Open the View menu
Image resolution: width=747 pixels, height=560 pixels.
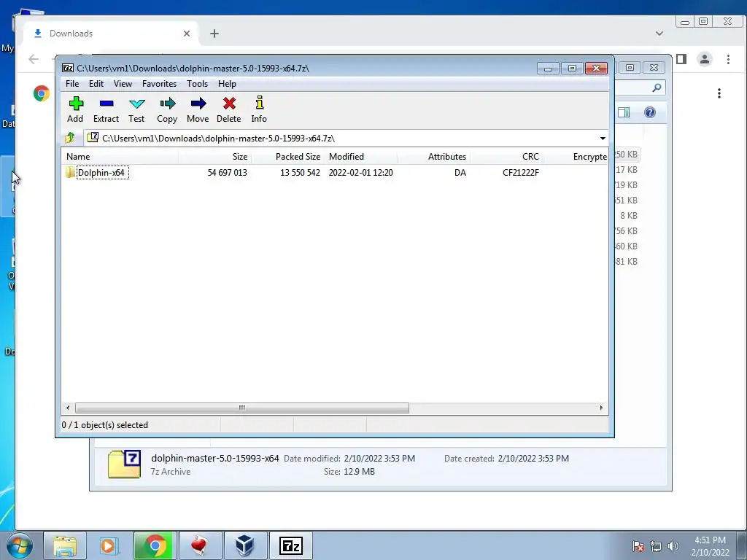tap(123, 84)
